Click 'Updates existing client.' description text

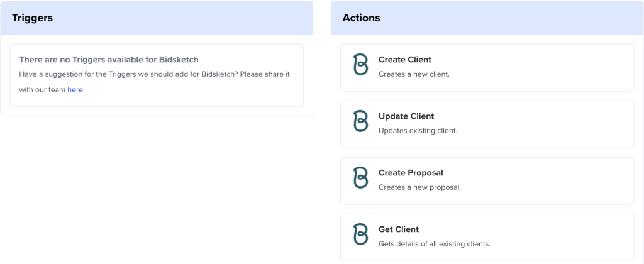click(418, 131)
